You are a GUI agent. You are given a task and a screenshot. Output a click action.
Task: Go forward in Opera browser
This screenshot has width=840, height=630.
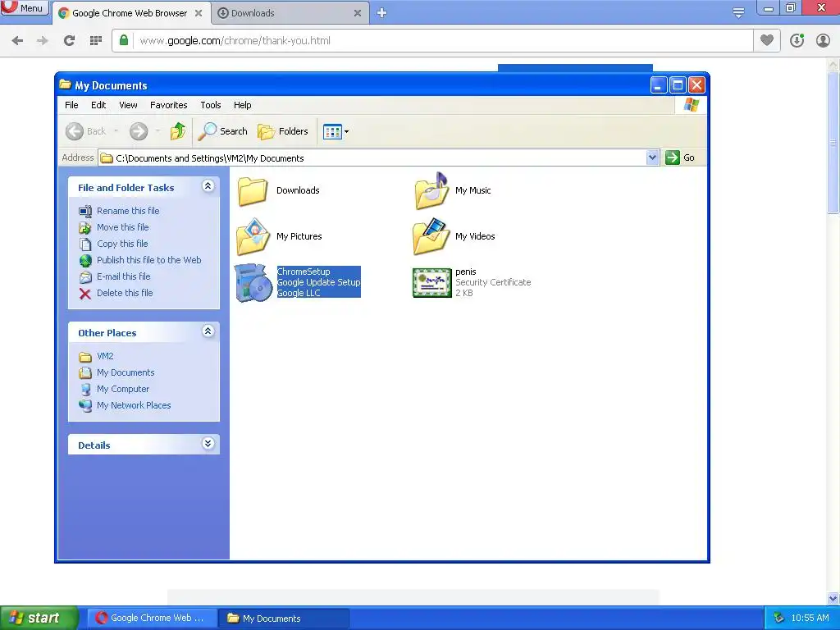point(43,40)
